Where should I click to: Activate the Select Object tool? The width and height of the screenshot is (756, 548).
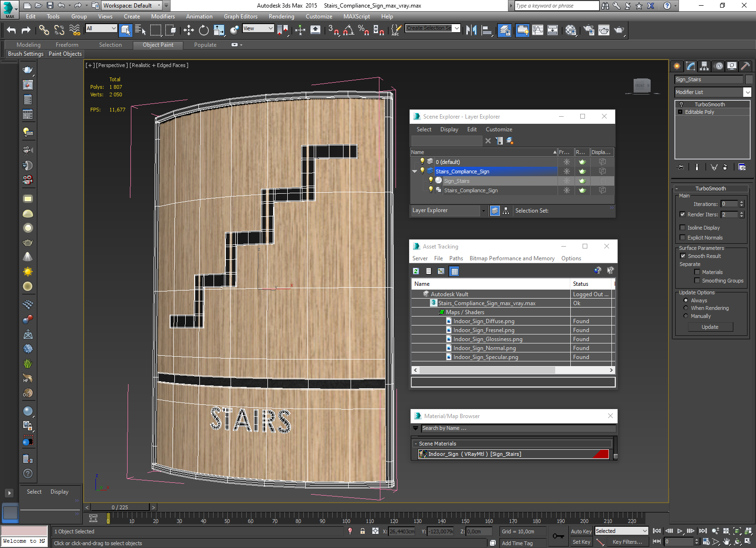[x=126, y=30]
